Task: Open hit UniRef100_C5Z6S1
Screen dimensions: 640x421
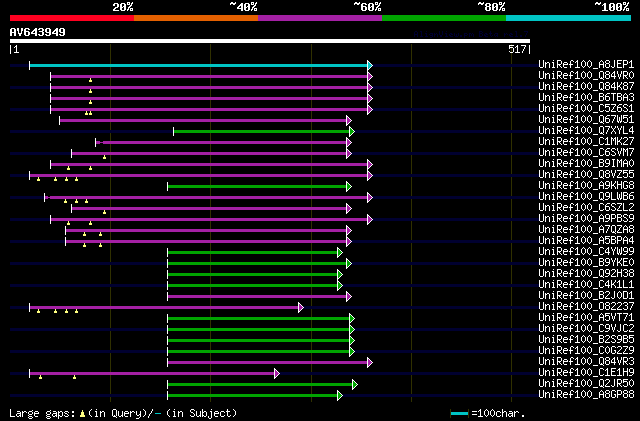Action: pyautogui.click(x=586, y=109)
